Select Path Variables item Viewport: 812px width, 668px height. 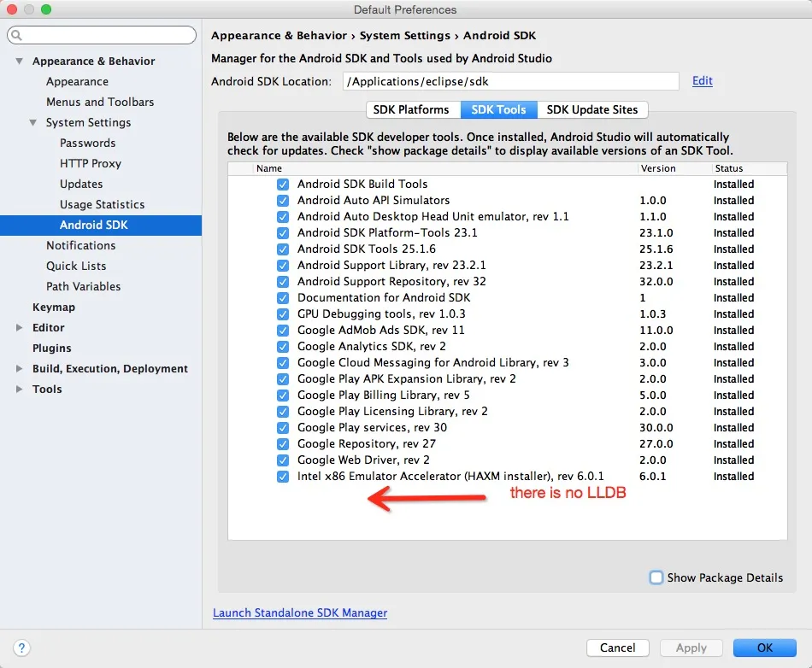[84, 286]
